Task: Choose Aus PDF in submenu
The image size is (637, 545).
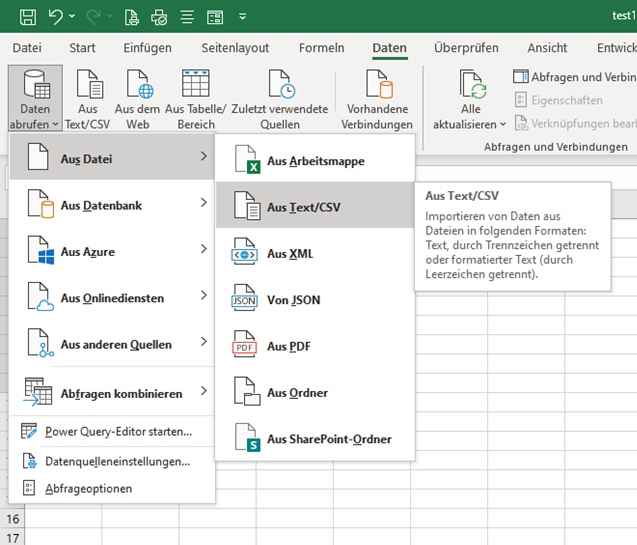Action: tap(315, 344)
